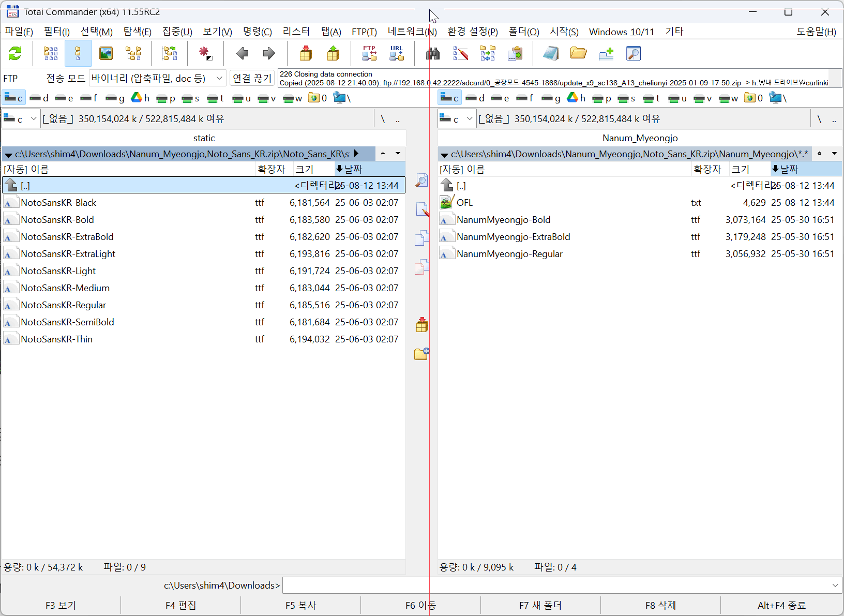Select drive d in left drive bar
Image resolution: width=844 pixels, height=616 pixels.
(39, 98)
